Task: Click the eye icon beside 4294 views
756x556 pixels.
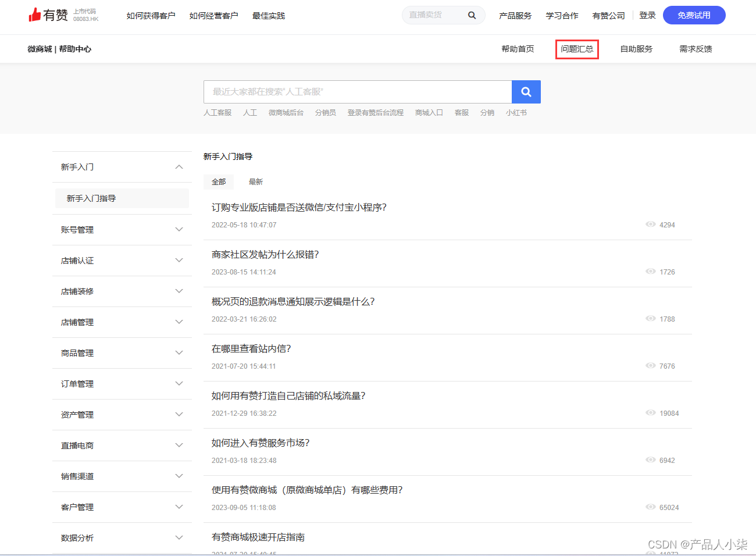Action: (x=651, y=224)
